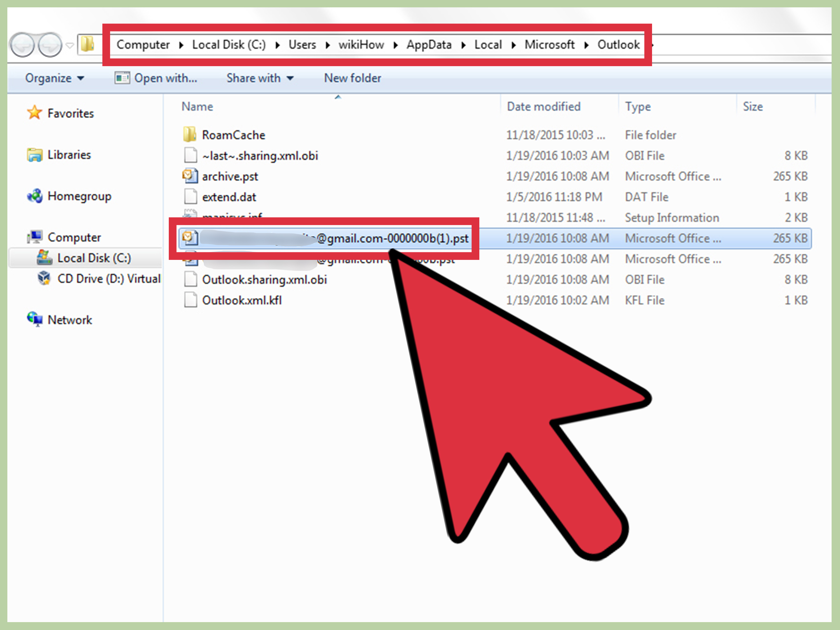The height and width of the screenshot is (630, 840).
Task: Click the 2 KB size cell
Action: [x=796, y=218]
